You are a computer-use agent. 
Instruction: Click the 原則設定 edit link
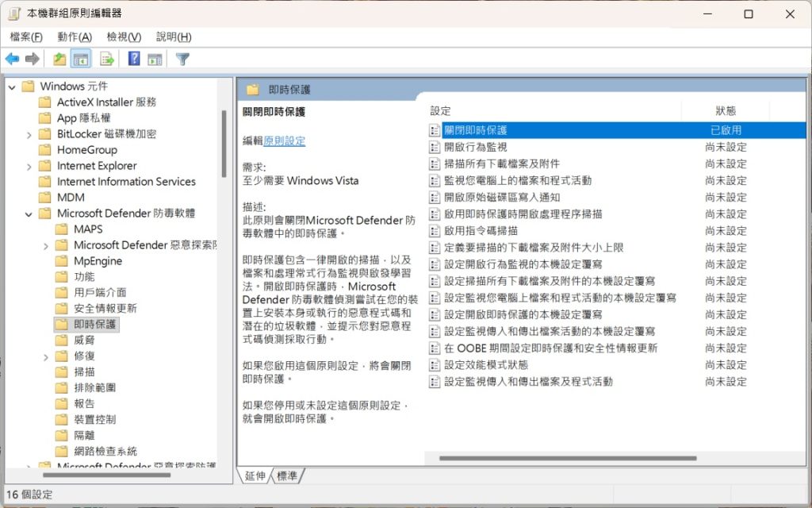click(x=284, y=140)
